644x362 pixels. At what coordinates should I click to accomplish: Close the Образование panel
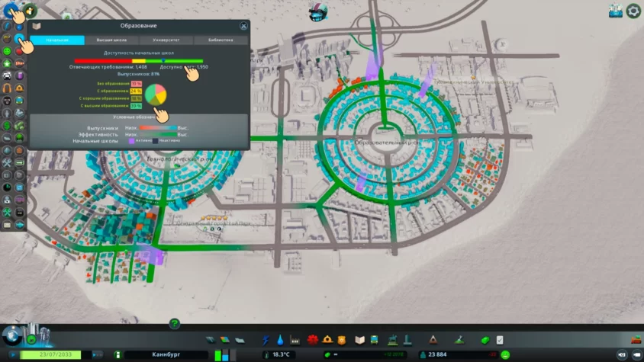tap(243, 26)
